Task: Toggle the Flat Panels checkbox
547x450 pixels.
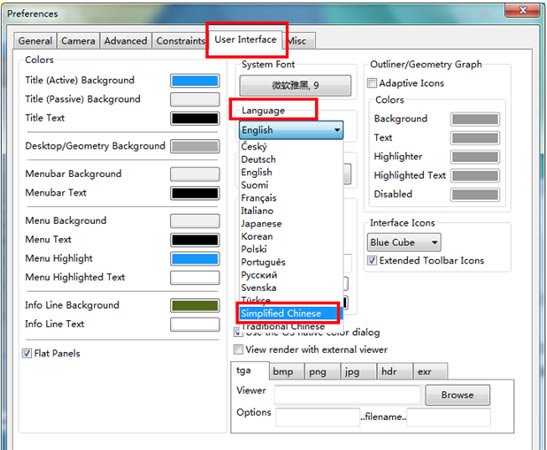Action: click(27, 353)
